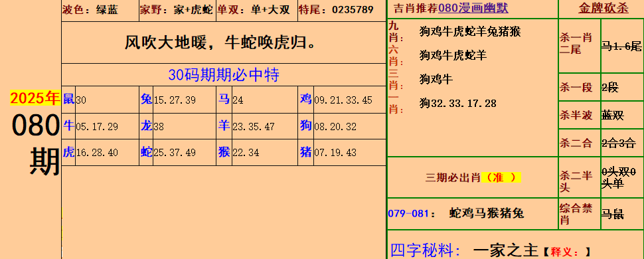644x259 pixels.
Task: Select the 狗 numbers 08.20.32
Action: click(335, 127)
